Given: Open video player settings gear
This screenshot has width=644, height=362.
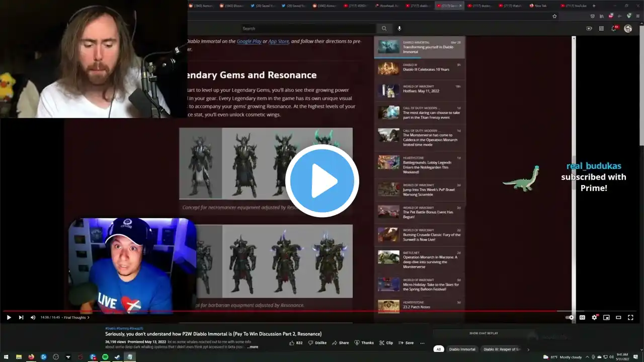Looking at the screenshot, I should tap(594, 317).
